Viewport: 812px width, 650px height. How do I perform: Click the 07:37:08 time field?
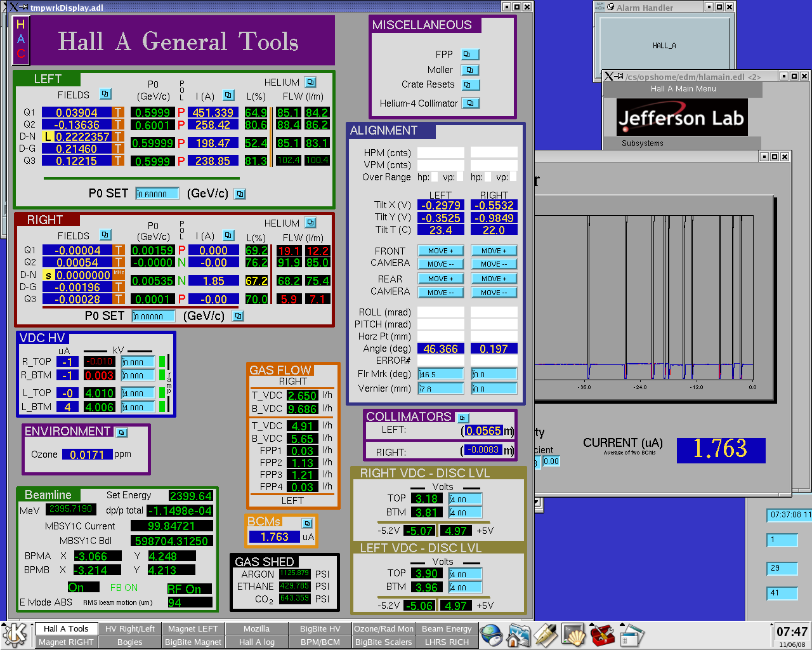point(789,515)
